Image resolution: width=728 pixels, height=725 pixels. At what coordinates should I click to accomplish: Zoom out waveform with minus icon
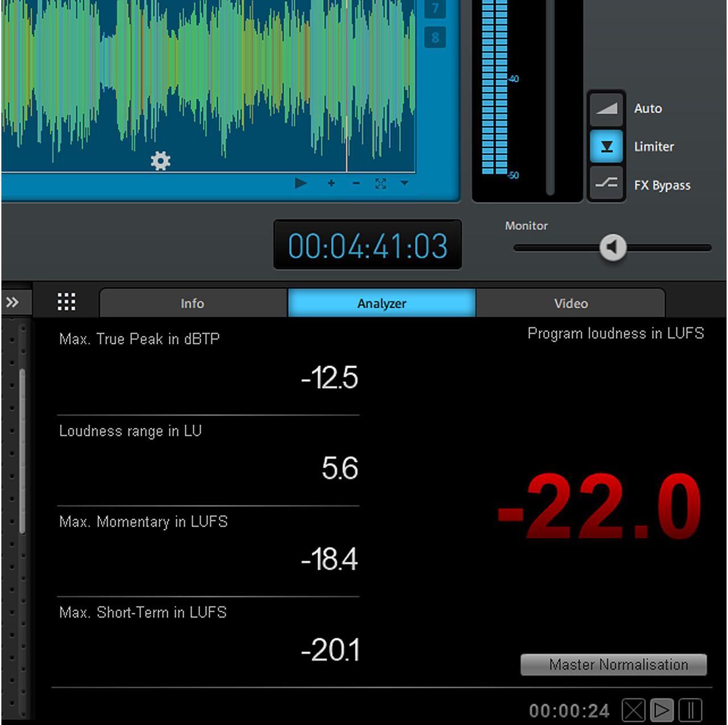point(356,183)
